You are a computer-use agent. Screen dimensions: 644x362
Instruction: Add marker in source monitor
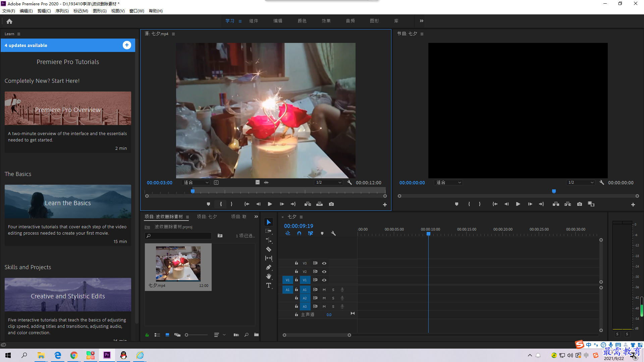click(208, 204)
